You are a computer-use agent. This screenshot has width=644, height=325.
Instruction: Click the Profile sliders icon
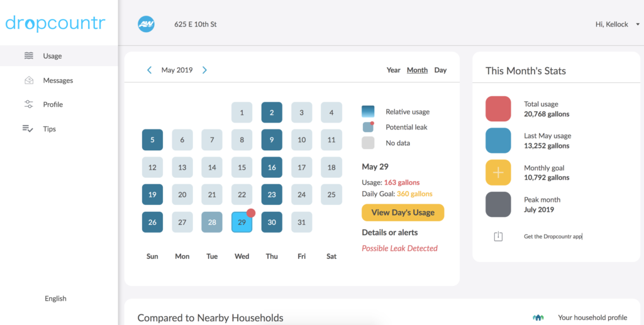coord(29,104)
